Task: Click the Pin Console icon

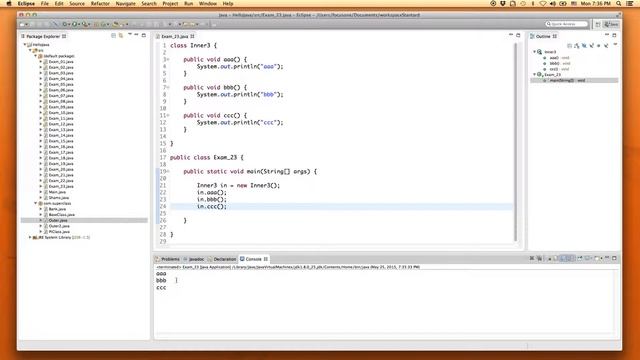Action: pos(580,258)
